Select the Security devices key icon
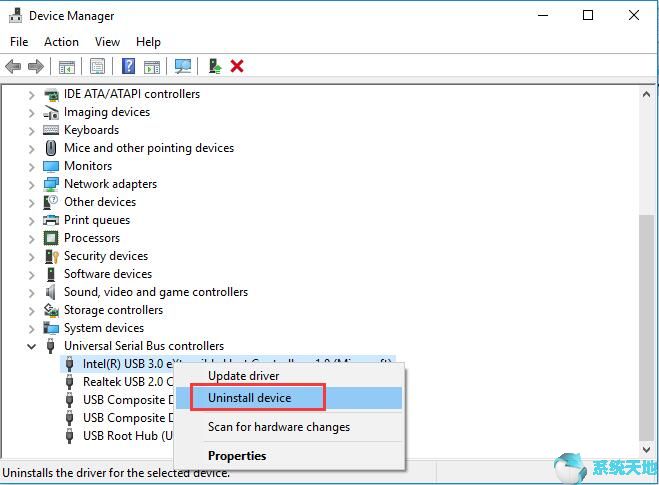 (x=51, y=256)
